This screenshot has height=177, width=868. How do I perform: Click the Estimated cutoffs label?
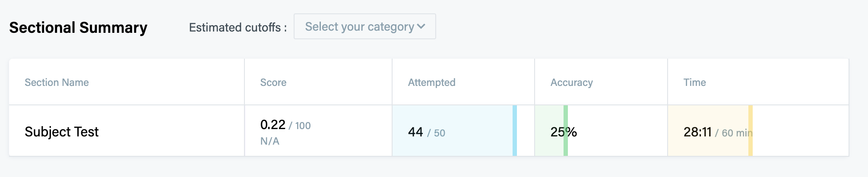point(238,28)
